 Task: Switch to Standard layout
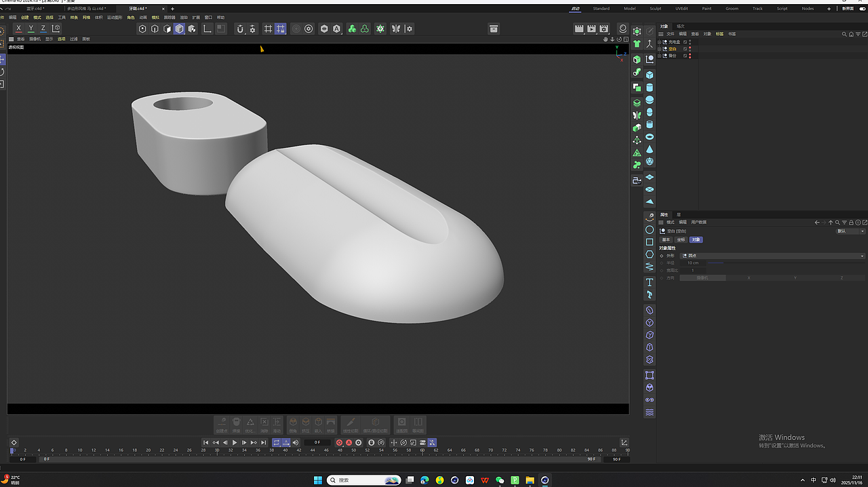click(601, 9)
